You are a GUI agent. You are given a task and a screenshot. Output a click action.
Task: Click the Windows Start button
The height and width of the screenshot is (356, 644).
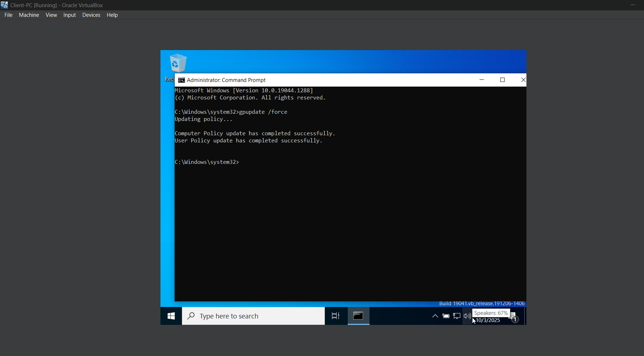[171, 316]
